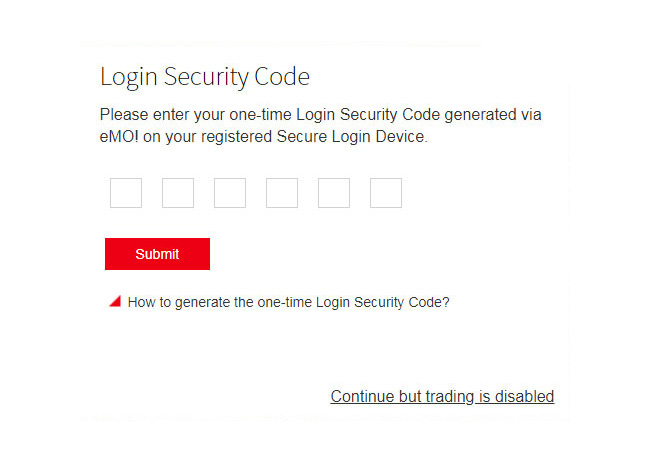This screenshot has width=650, height=462.
Task: Select the fifth security code digit box
Action: tap(334, 193)
